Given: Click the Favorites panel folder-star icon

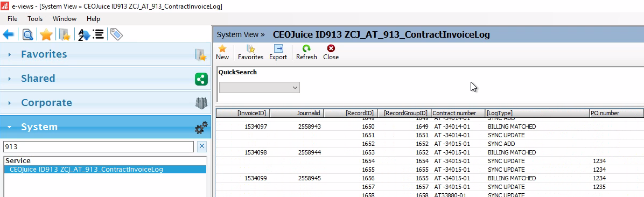Looking at the screenshot, I should tap(201, 54).
